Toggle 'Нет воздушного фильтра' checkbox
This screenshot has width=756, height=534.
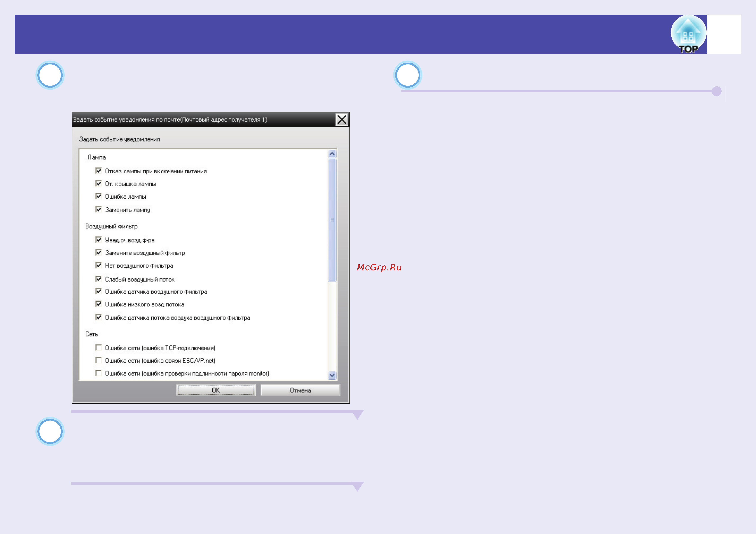pos(98,265)
